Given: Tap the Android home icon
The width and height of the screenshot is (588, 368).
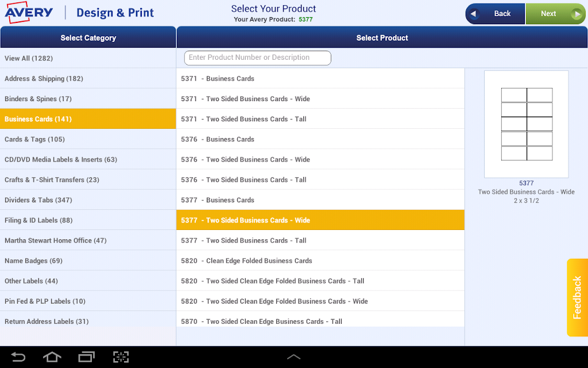Looking at the screenshot, I should 52,356.
